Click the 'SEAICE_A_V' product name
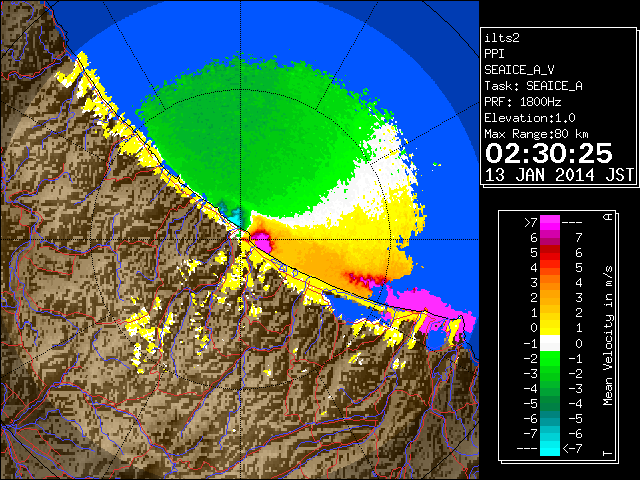 click(x=519, y=70)
